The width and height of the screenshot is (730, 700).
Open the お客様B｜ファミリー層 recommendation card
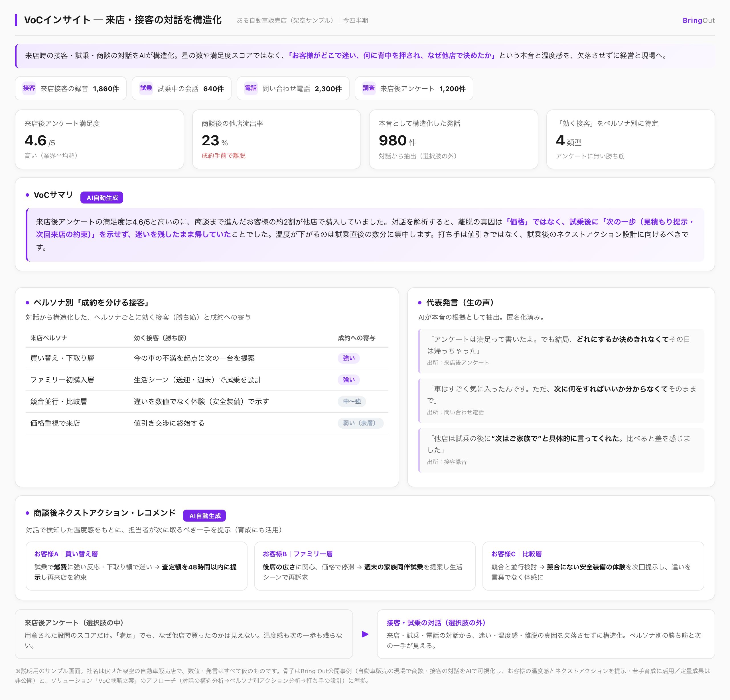[x=365, y=566]
